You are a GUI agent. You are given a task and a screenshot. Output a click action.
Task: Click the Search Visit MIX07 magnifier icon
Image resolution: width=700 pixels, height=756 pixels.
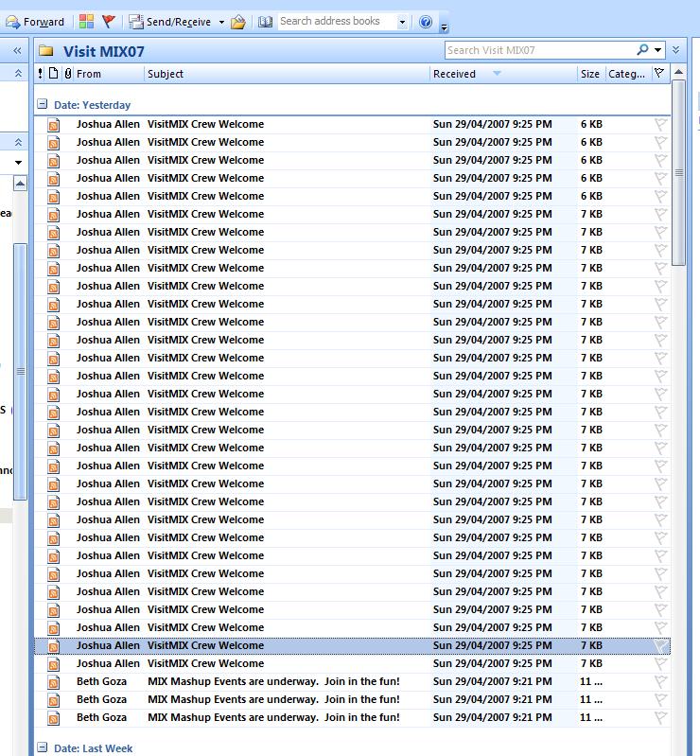[x=643, y=50]
